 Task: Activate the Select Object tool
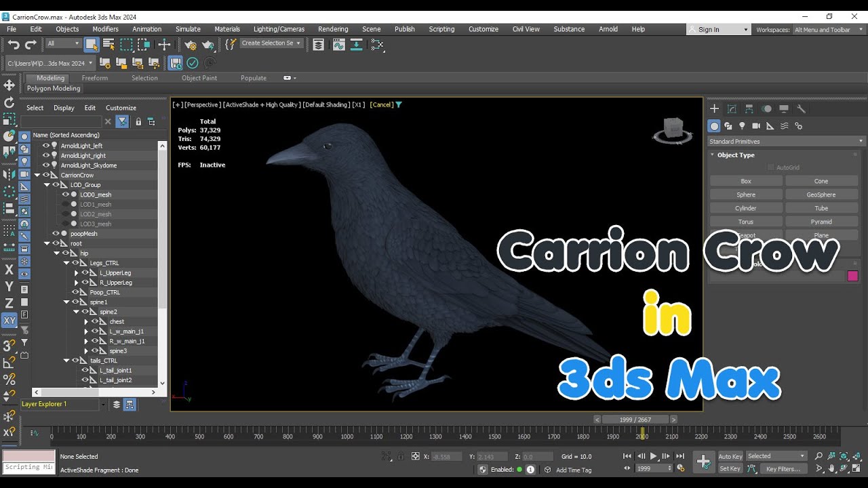pos(92,45)
